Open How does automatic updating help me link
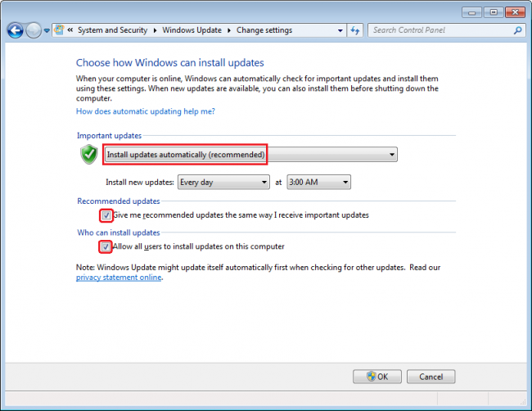The height and width of the screenshot is (411, 532). tap(145, 111)
